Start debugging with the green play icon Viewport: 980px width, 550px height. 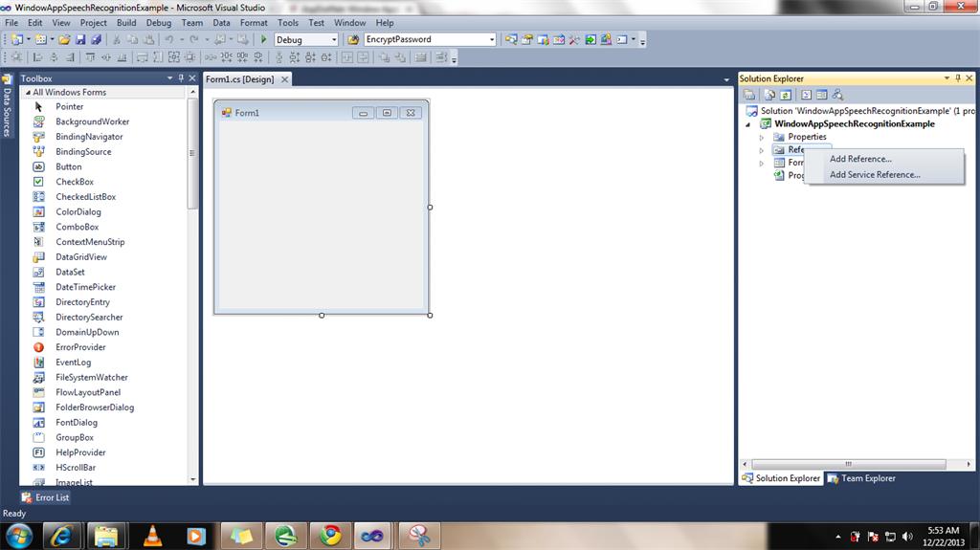[264, 39]
